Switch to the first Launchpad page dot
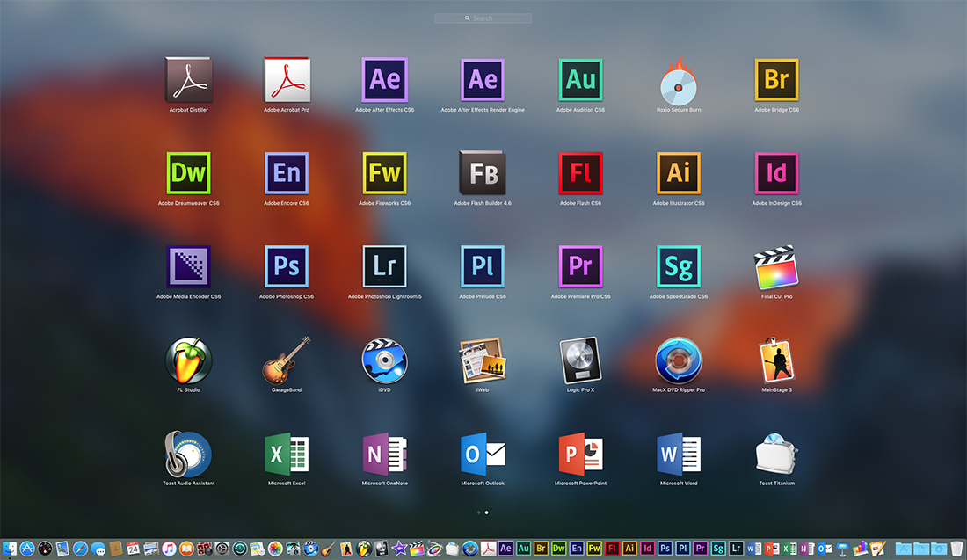The height and width of the screenshot is (560, 967). tap(478, 512)
